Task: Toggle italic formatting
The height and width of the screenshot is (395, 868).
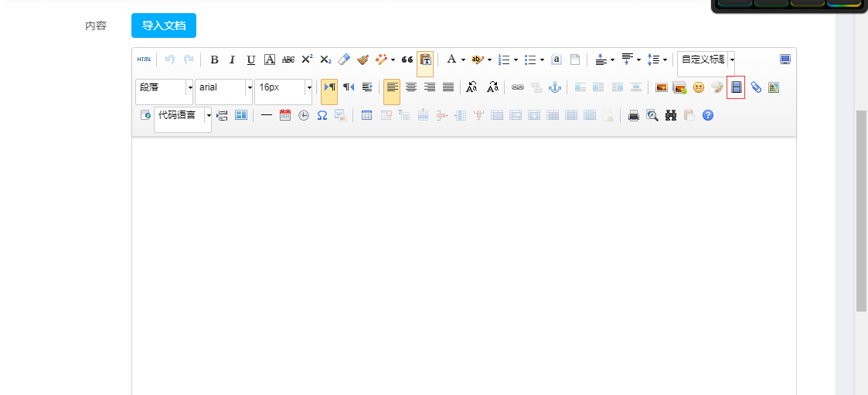Action: click(x=233, y=60)
